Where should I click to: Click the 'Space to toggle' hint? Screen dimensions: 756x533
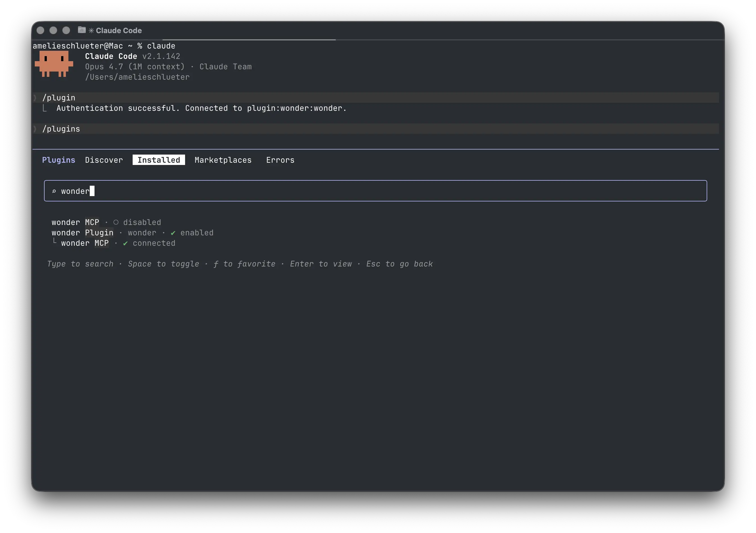164,264
